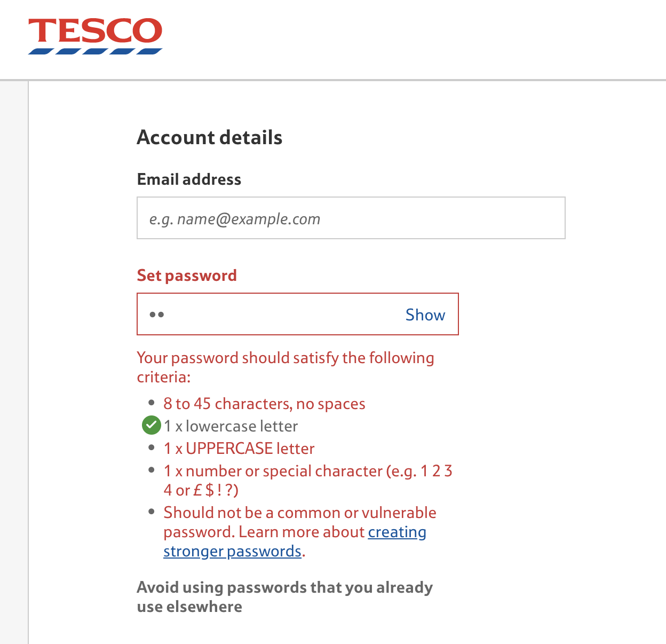Click the Account details heading
The height and width of the screenshot is (644, 666).
tap(210, 138)
